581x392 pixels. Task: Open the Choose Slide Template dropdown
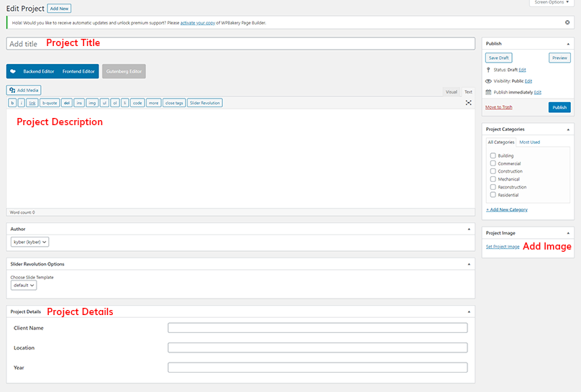[24, 286]
